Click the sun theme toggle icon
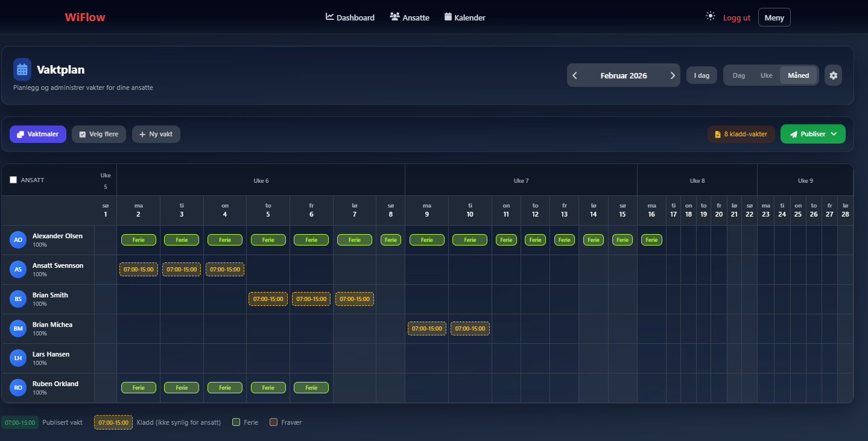This screenshot has width=868, height=441. [x=711, y=16]
